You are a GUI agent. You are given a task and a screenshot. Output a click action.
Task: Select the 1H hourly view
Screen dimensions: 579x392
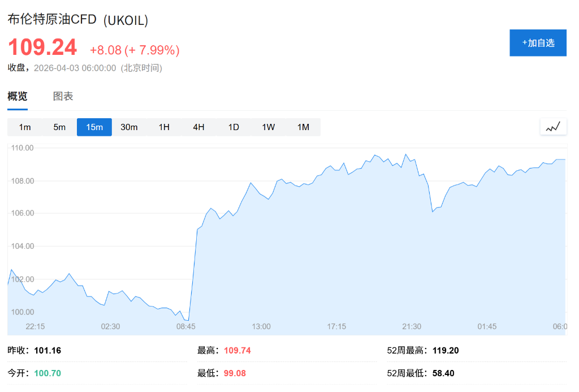(164, 127)
